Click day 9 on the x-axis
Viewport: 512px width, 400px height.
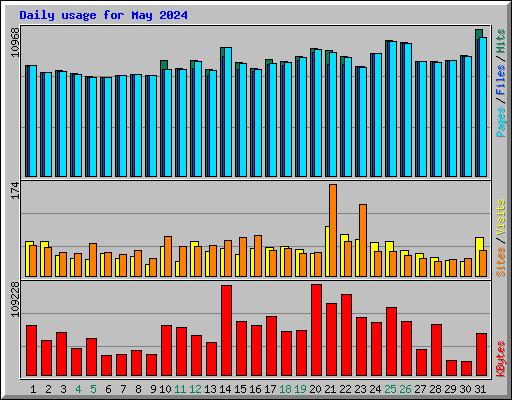point(153,389)
